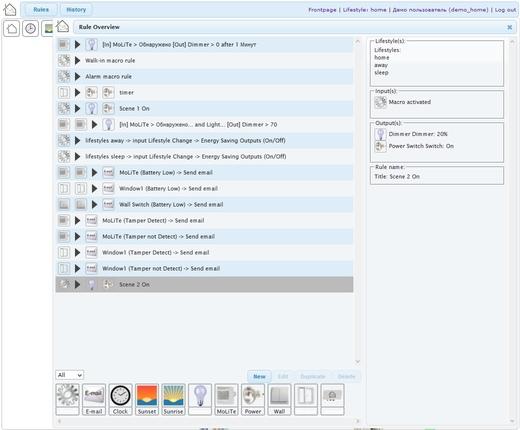Select the MoLiTe sensor palette icon
This screenshot has width=520, height=430.
(226, 395)
